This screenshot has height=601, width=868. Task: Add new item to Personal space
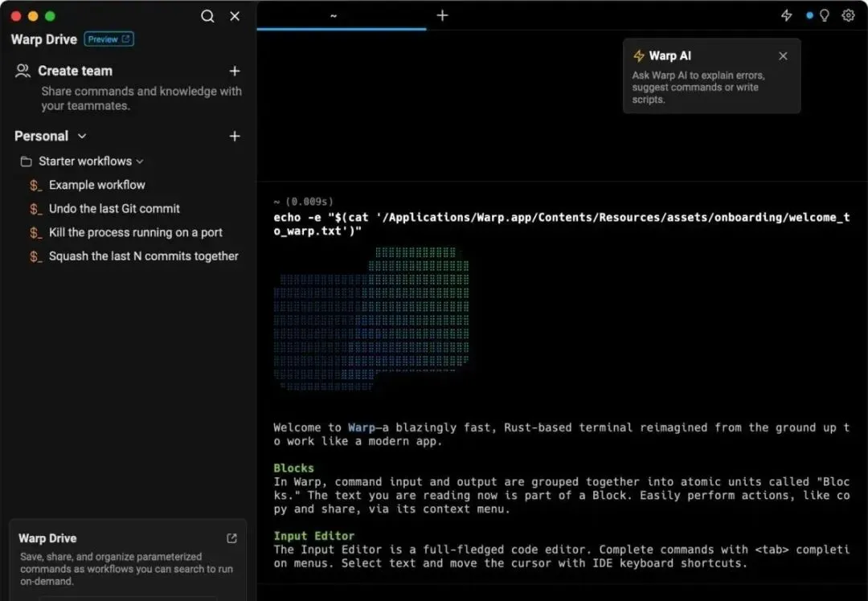point(235,136)
